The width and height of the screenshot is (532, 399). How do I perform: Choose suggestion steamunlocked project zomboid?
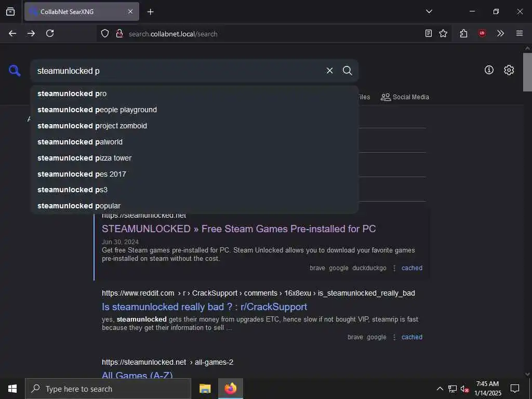[x=194, y=126]
